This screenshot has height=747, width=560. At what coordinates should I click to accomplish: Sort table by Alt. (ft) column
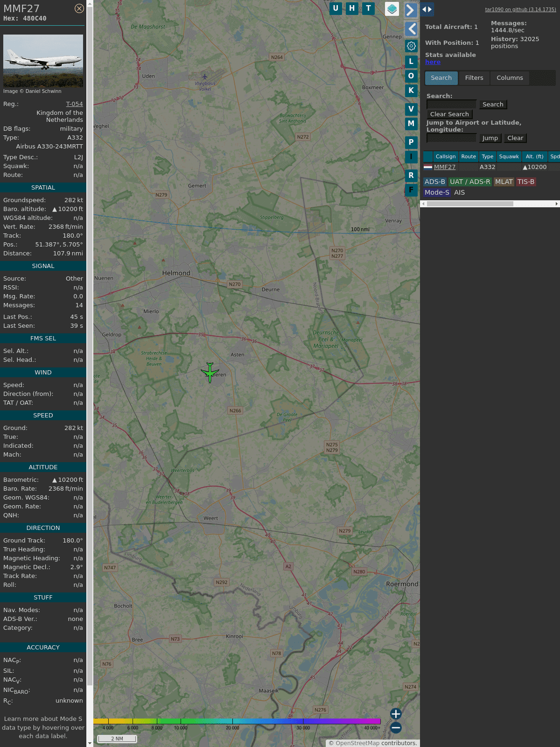point(535,157)
